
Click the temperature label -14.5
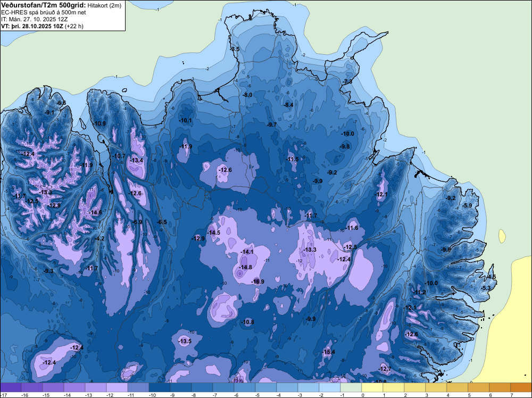coord(214,233)
